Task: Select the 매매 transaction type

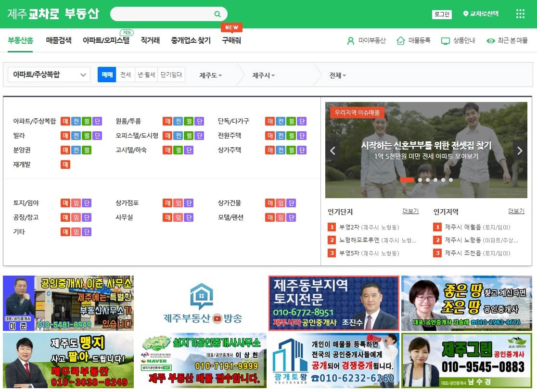Action: (x=107, y=75)
